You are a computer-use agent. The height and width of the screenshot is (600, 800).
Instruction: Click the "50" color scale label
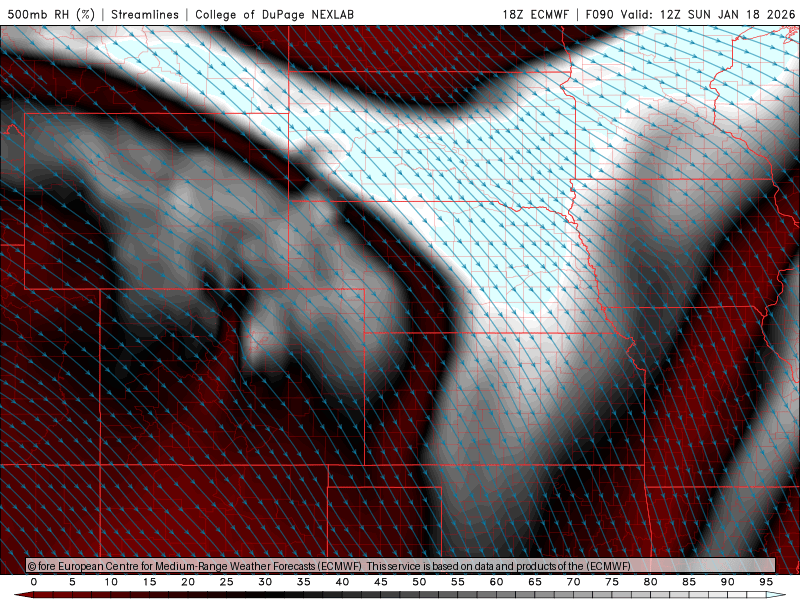tap(419, 582)
